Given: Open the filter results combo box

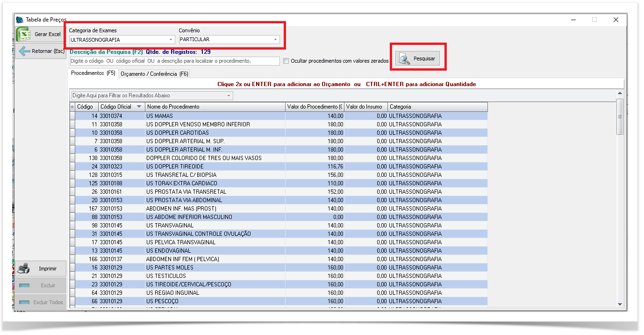Looking at the screenshot, I should tap(229, 95).
